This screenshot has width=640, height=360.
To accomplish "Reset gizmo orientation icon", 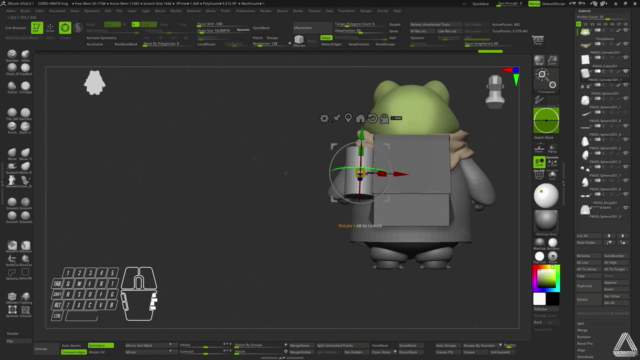I will pos(372,118).
